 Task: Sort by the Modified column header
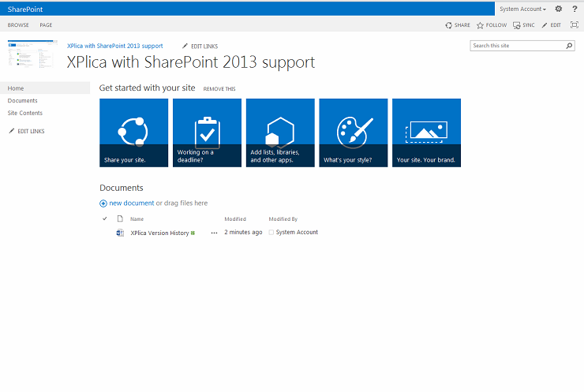pyautogui.click(x=235, y=219)
